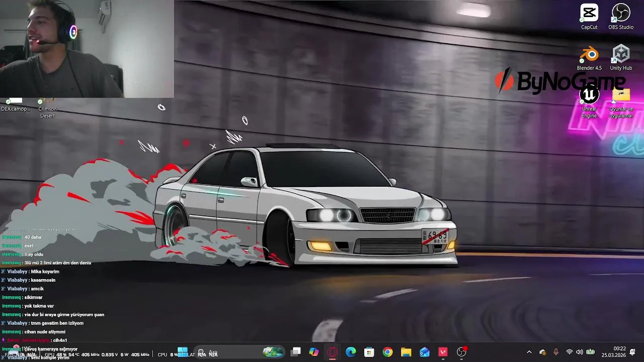This screenshot has height=362, width=644.
Task: Open the volume speaker tray icon
Action: 579,352
